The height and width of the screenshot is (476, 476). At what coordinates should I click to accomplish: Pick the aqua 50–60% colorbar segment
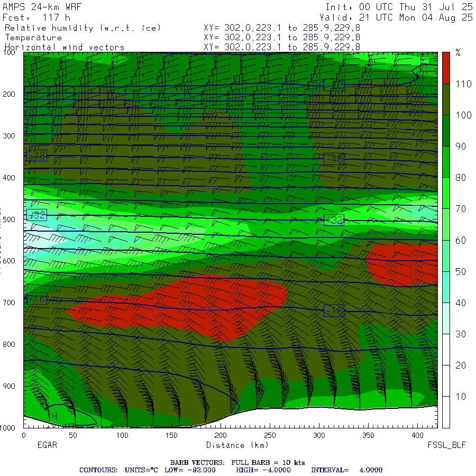coord(446,256)
